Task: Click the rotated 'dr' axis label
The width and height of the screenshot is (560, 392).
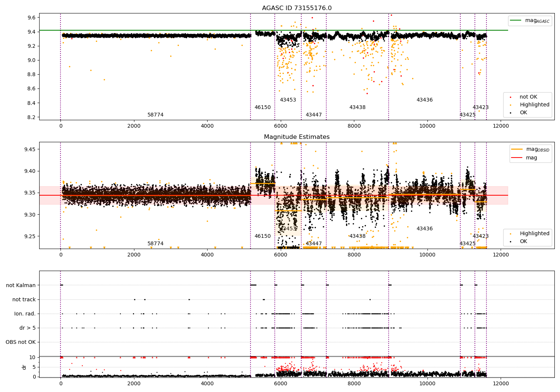Action: tap(24, 367)
